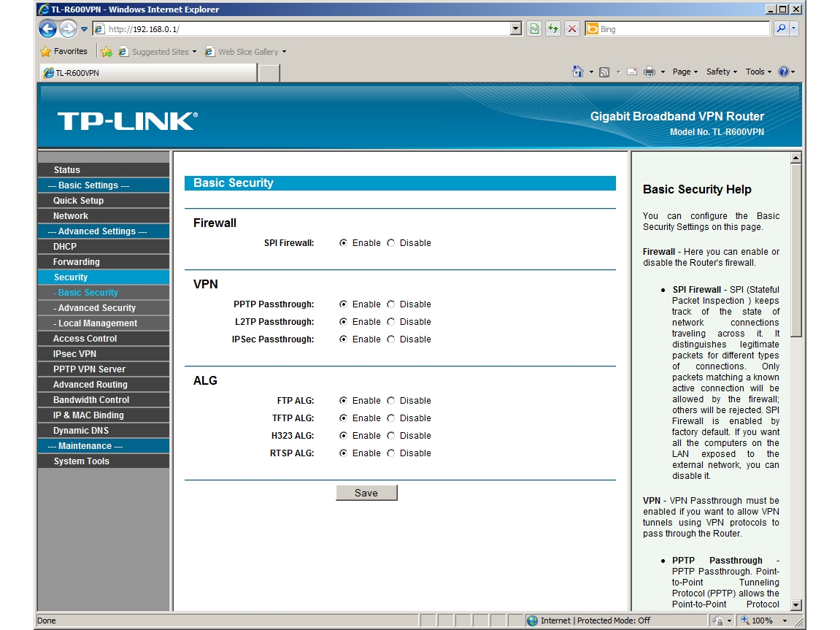
Task: Click the Save button
Action: tap(366, 493)
